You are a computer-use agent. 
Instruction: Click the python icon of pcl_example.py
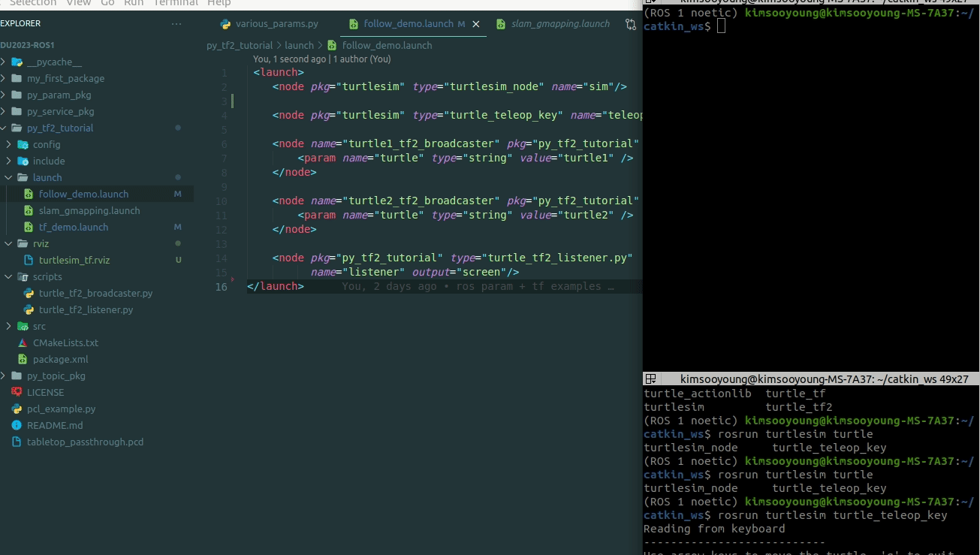[x=17, y=409]
